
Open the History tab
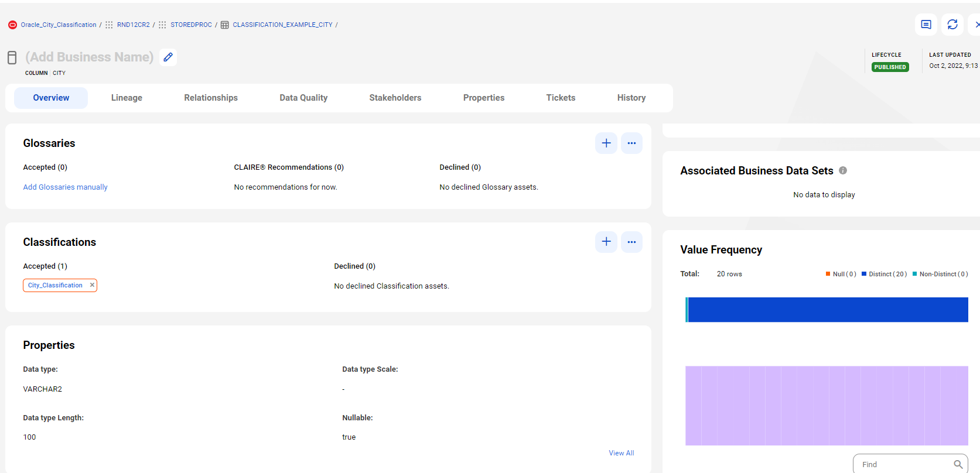coord(631,98)
